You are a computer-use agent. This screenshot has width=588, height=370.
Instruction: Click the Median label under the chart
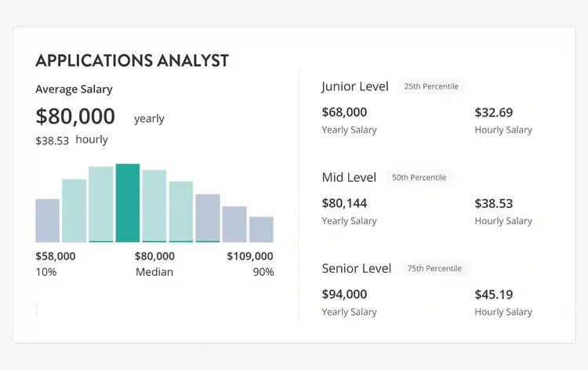point(154,272)
